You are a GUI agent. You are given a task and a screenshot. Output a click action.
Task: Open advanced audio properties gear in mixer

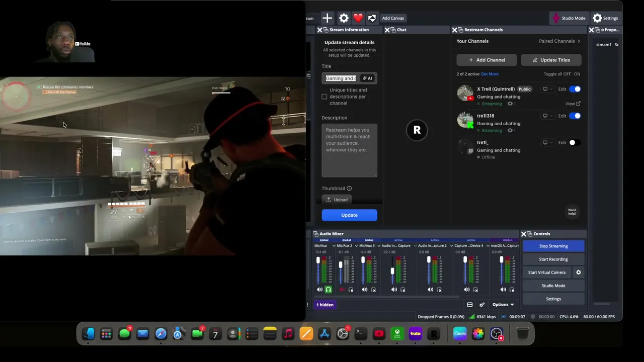coord(482,305)
